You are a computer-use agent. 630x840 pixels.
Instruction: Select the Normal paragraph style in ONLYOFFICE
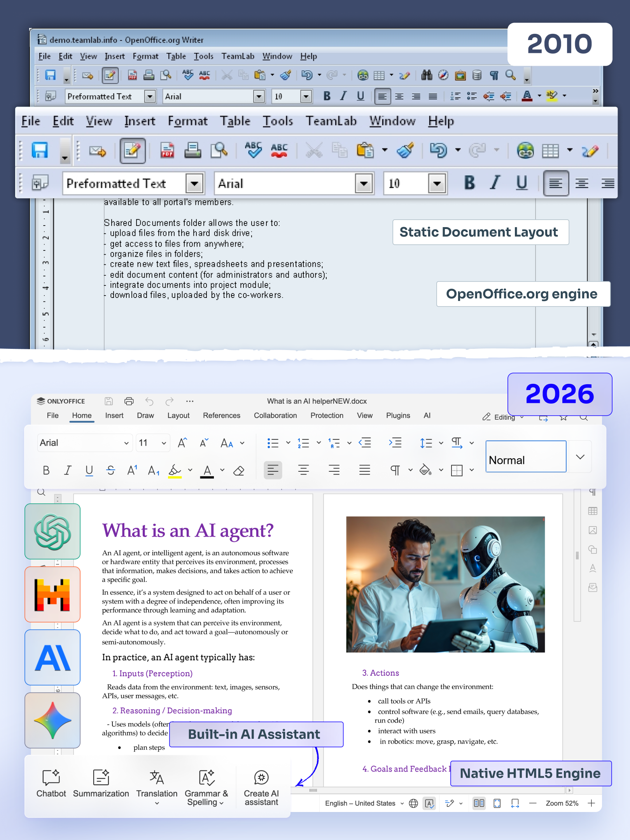pyautogui.click(x=526, y=457)
